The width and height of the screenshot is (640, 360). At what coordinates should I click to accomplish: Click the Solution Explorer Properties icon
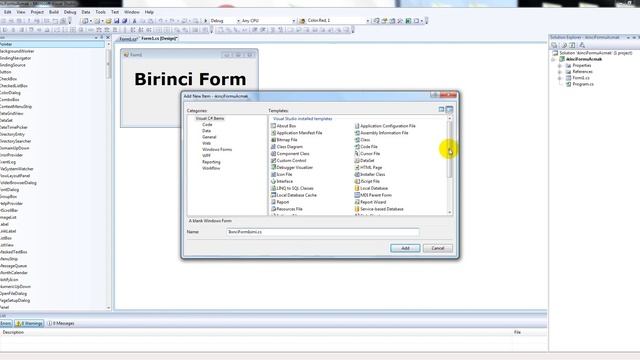554,45
